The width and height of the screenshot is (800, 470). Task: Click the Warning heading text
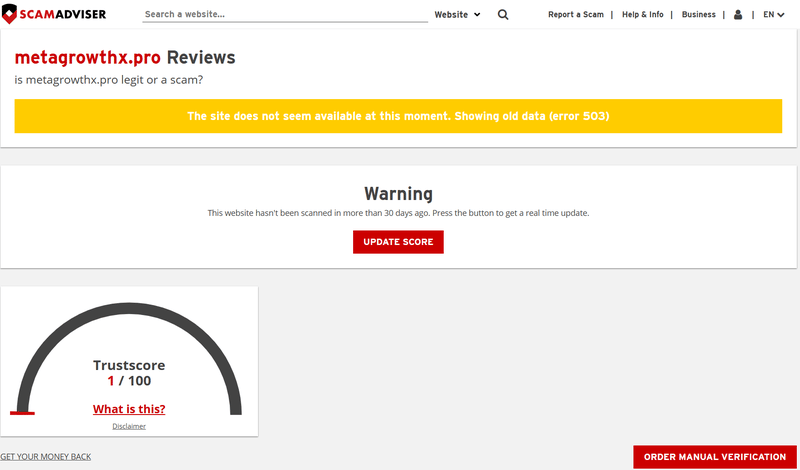[398, 194]
